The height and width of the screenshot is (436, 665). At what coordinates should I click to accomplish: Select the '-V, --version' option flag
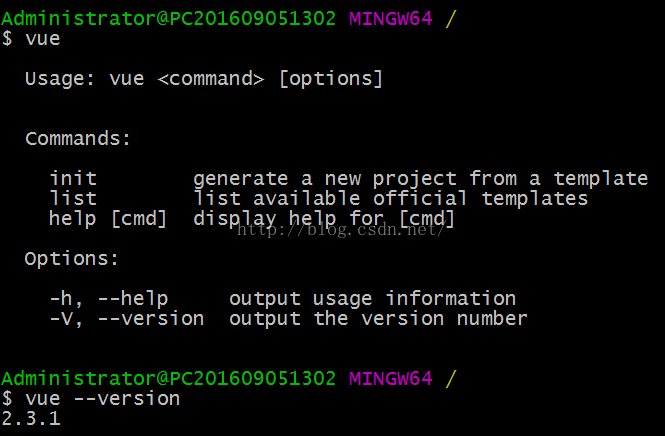(x=126, y=319)
